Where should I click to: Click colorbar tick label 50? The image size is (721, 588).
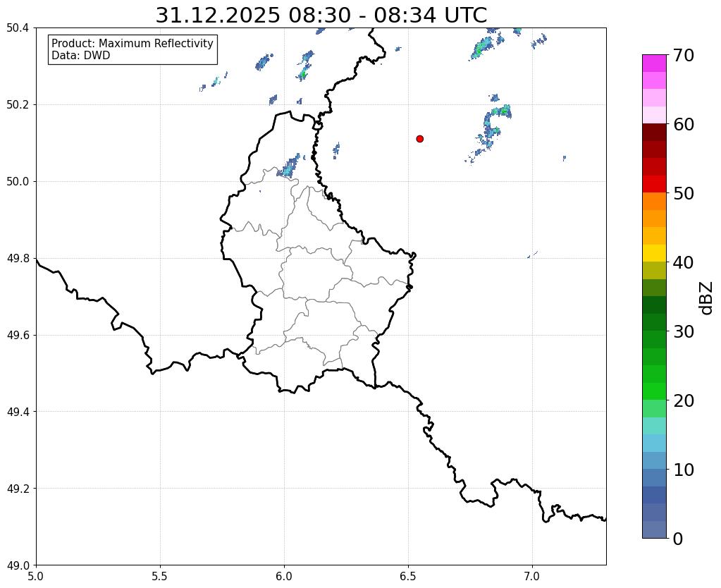tap(684, 193)
